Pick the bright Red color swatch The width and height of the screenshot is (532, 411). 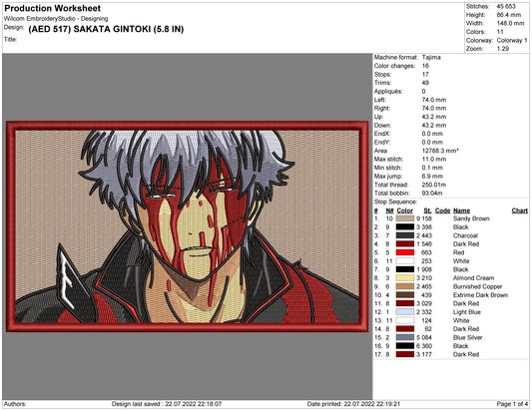coord(405,252)
